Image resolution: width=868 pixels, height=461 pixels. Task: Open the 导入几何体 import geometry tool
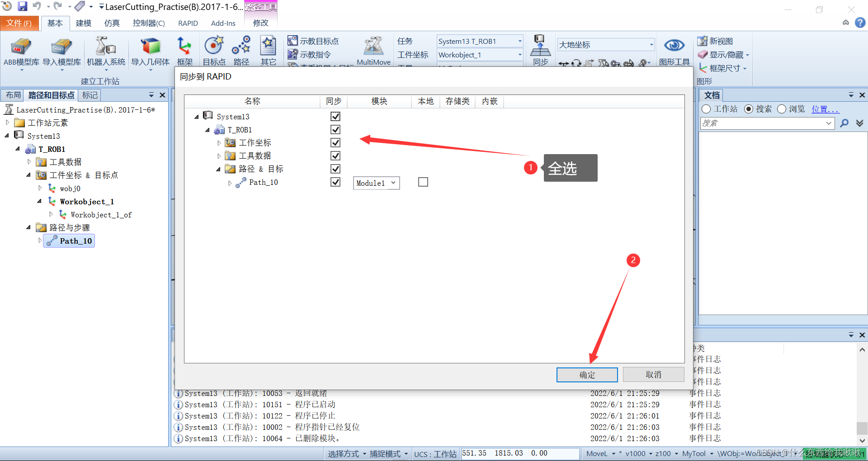150,53
